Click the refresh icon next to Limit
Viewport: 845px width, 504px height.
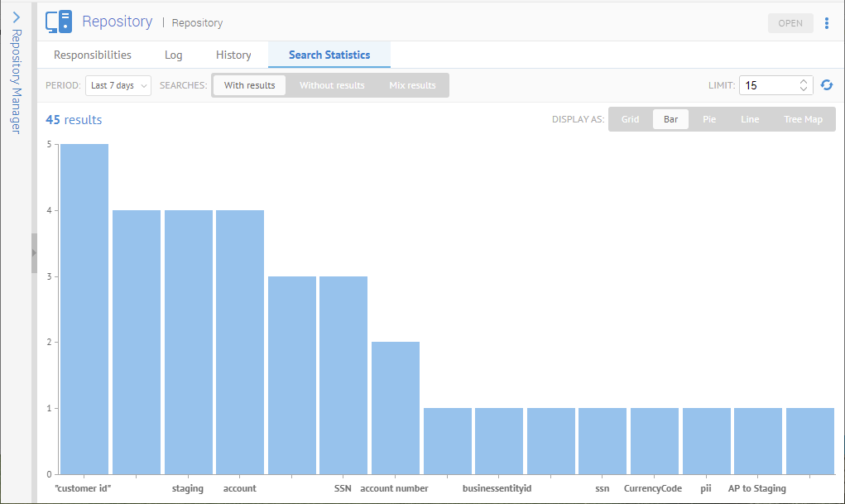click(826, 85)
